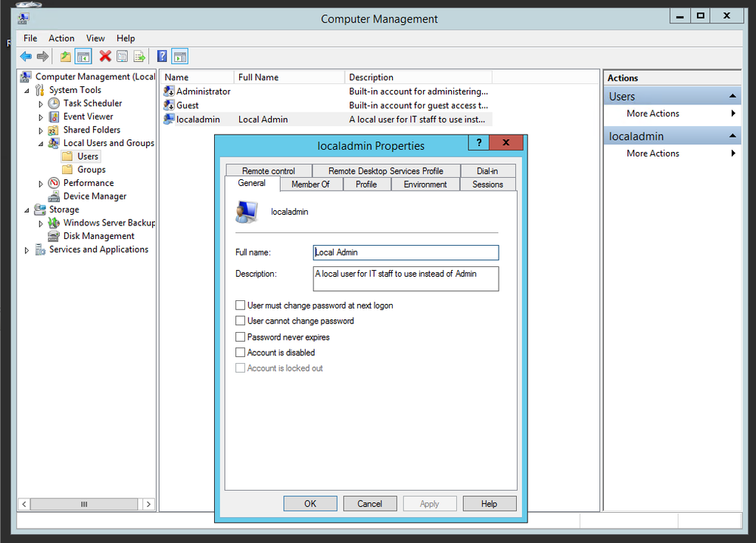Click the Groups folder icon
The image size is (756, 543).
67,169
